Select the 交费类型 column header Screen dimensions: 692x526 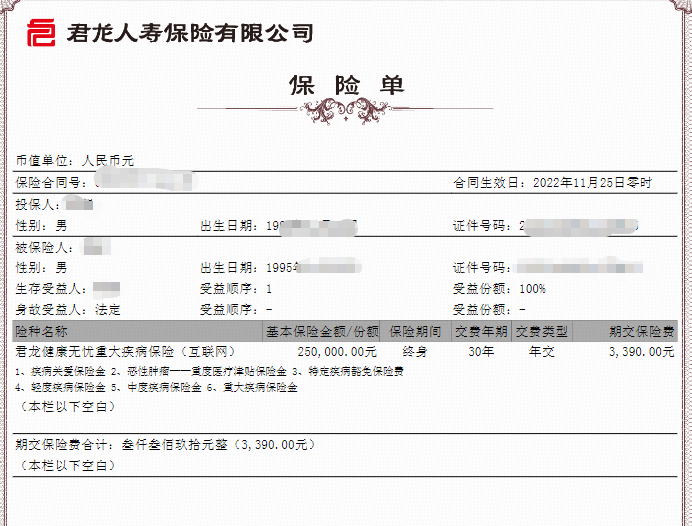[x=541, y=331]
